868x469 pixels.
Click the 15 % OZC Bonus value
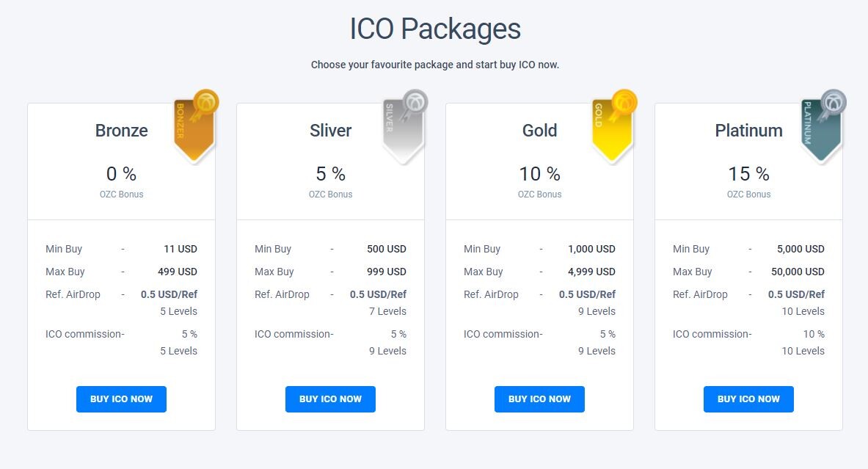click(x=748, y=174)
